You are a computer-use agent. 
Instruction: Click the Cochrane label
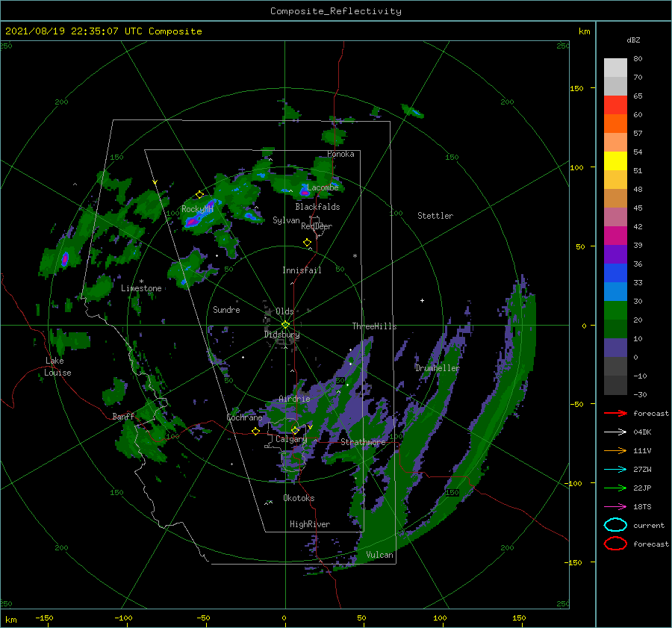[244, 417]
